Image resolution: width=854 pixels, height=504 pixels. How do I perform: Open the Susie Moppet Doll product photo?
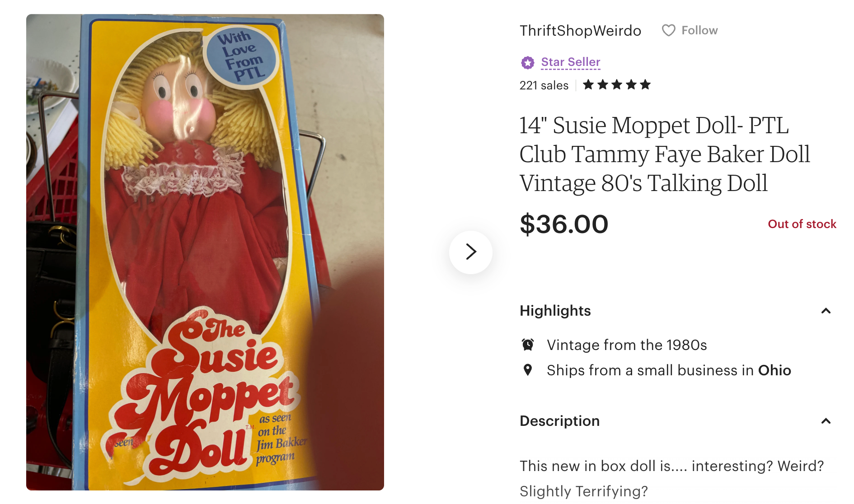[x=205, y=252]
